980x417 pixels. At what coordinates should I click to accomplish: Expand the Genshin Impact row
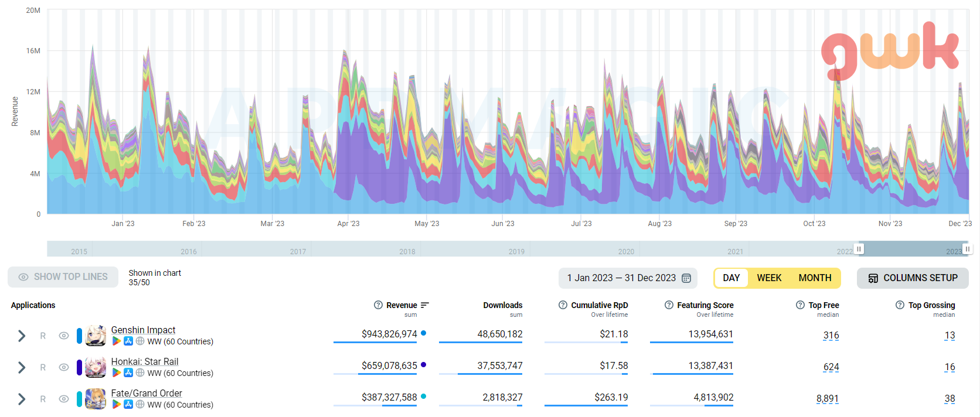tap(22, 336)
